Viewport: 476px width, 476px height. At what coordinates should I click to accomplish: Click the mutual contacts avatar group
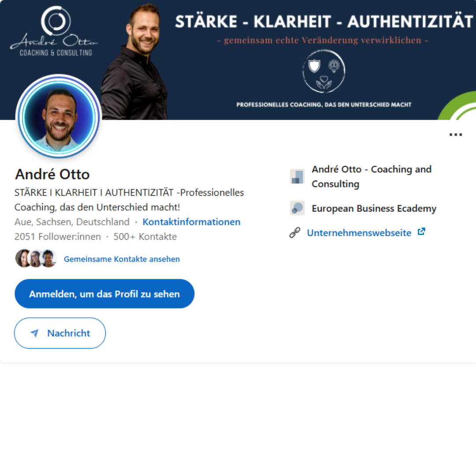click(36, 258)
